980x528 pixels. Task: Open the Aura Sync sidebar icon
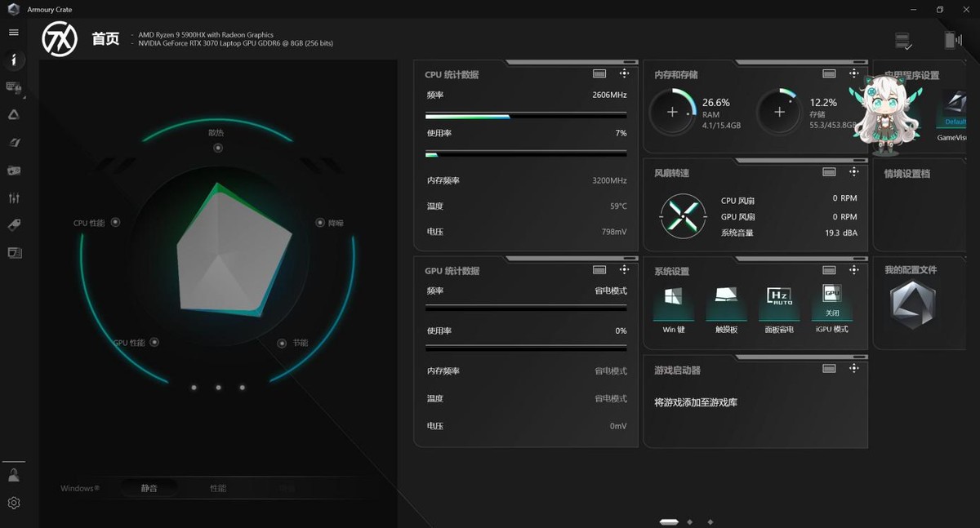14,115
